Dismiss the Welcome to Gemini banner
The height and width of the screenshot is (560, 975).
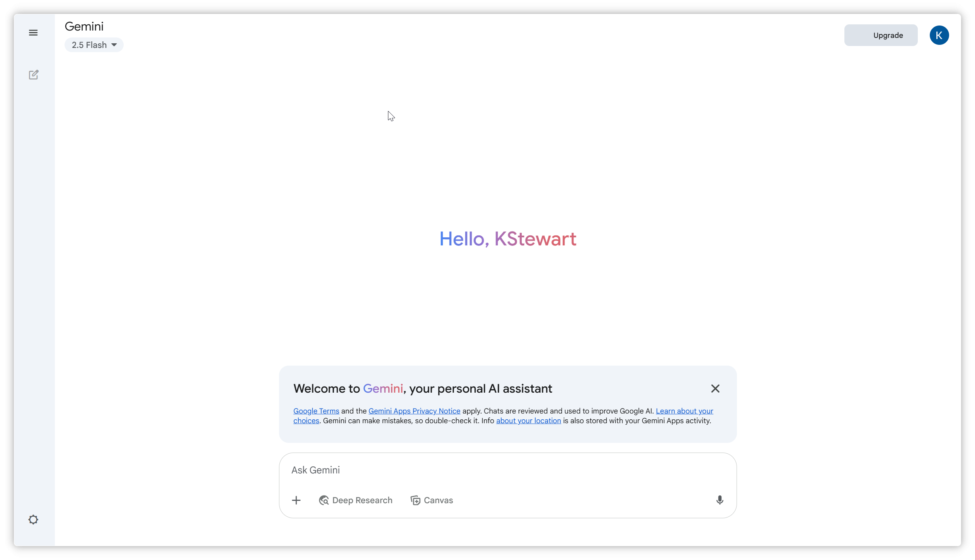point(715,388)
